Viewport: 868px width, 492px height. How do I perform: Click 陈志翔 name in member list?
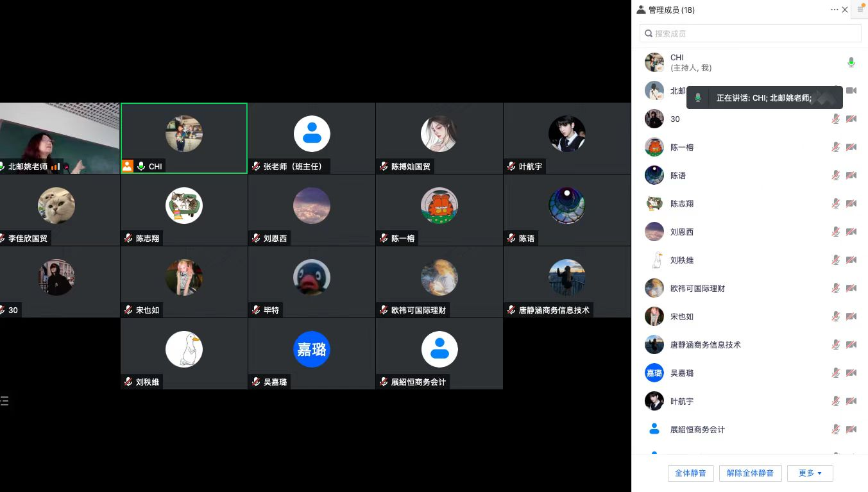[x=682, y=203]
